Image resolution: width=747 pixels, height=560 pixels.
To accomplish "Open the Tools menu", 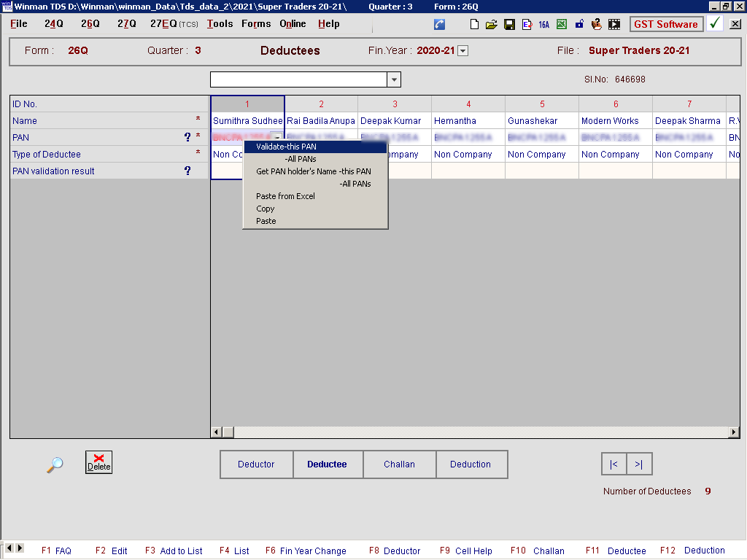I will [x=220, y=24].
